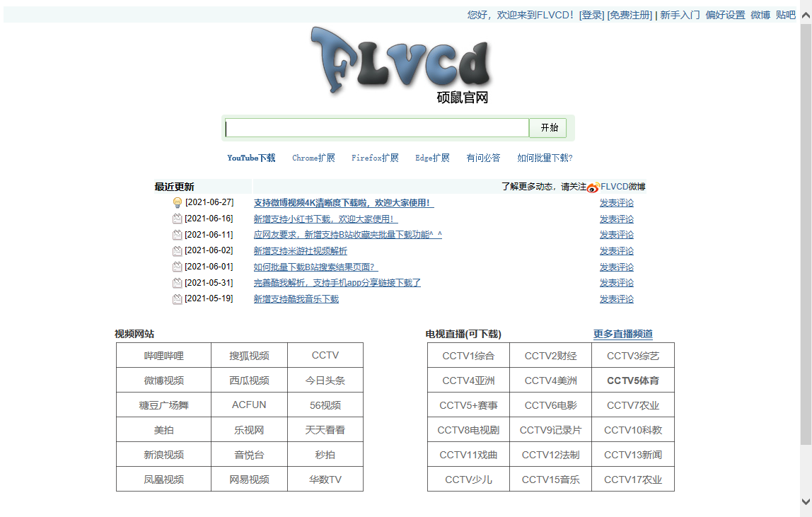812x517 pixels.
Task: Click the notepad icon beside 2021-05-19
Action: (x=177, y=299)
